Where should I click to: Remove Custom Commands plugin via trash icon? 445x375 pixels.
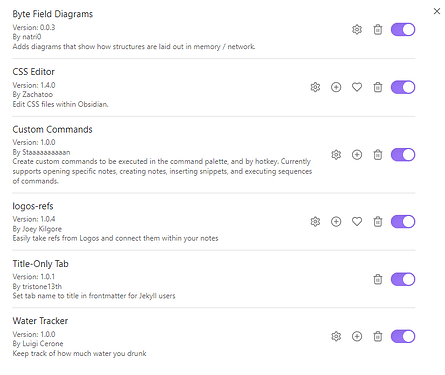[378, 155]
